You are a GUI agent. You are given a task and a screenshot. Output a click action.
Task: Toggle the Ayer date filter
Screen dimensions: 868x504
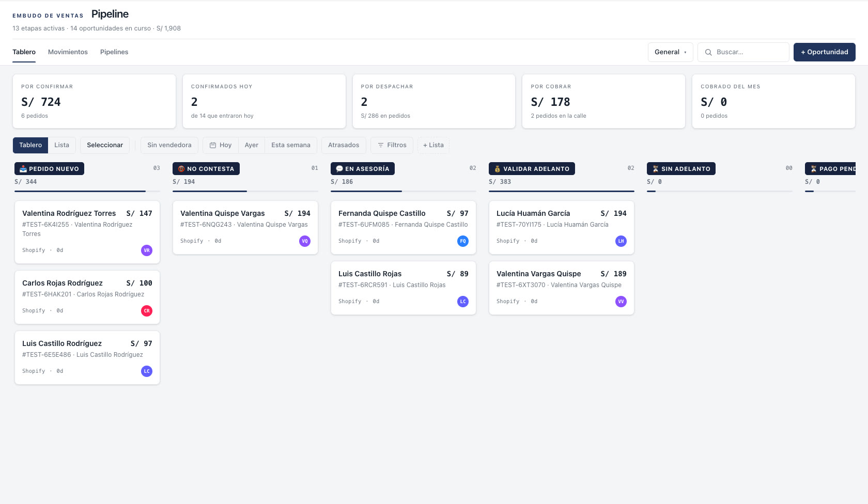[x=252, y=145]
